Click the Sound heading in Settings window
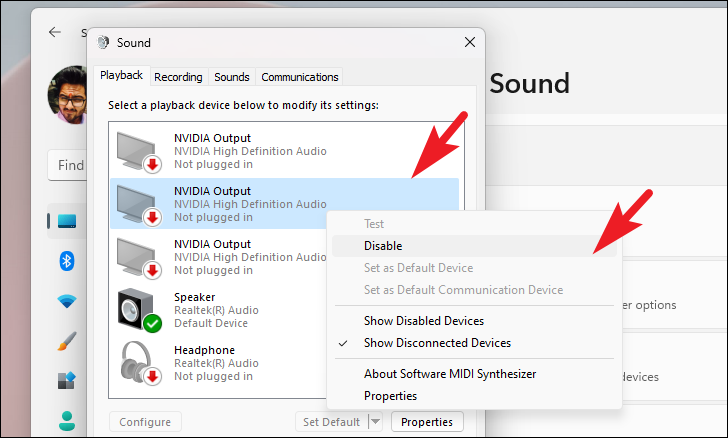Viewport: 728px width, 438px height. (529, 84)
